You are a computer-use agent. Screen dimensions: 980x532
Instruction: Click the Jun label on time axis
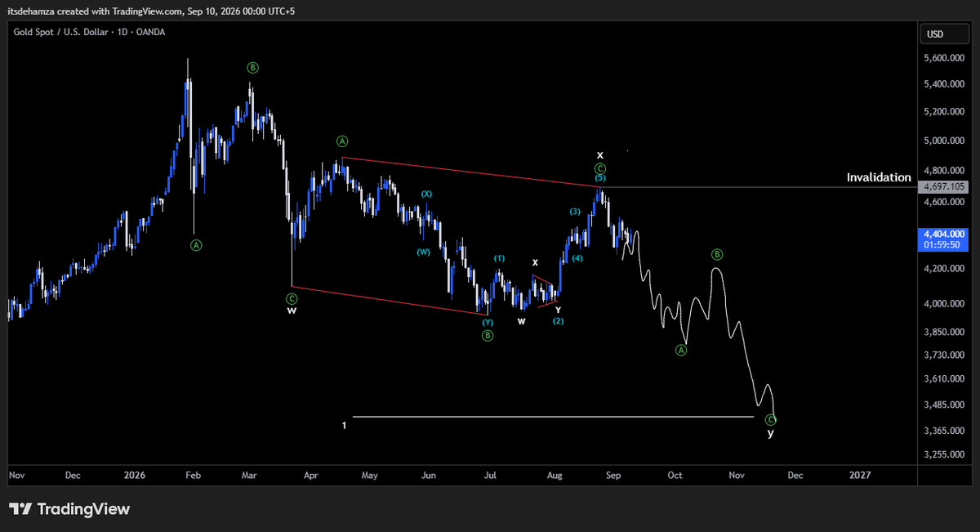(x=430, y=475)
